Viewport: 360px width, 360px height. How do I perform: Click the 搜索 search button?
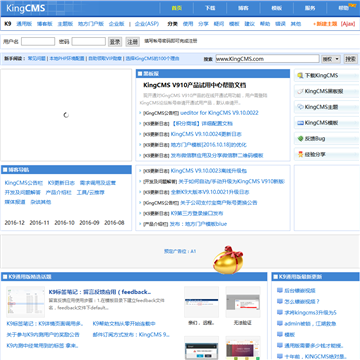[x=351, y=59]
